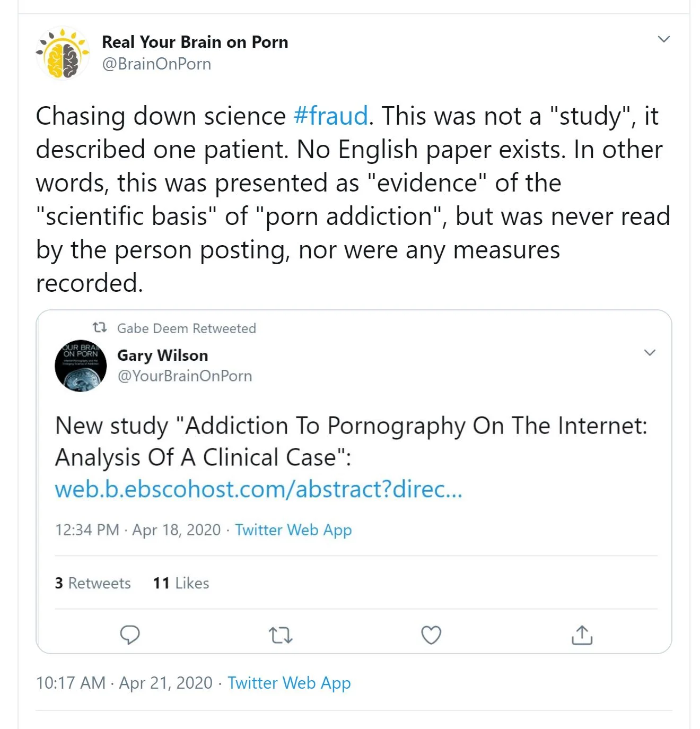Screen dimensions: 700x729
Task: Open Gary Wilson's profile picture
Action: [81, 366]
